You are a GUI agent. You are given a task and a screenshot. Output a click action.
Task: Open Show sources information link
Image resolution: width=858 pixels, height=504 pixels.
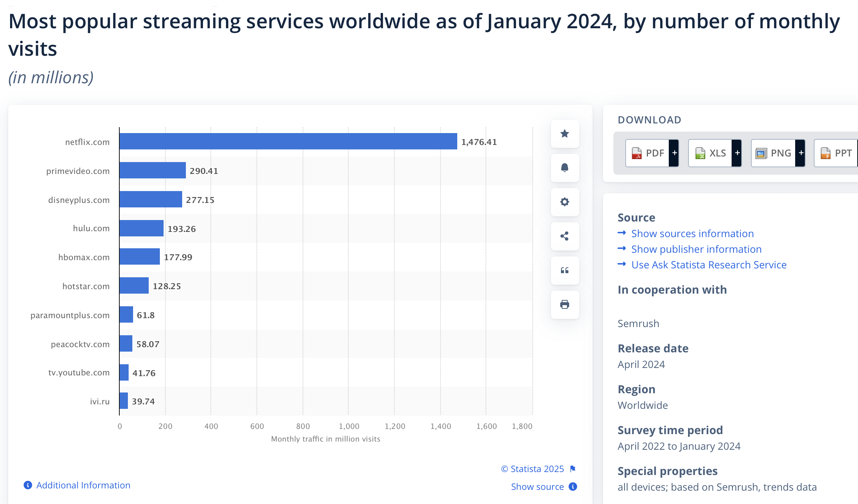(692, 234)
